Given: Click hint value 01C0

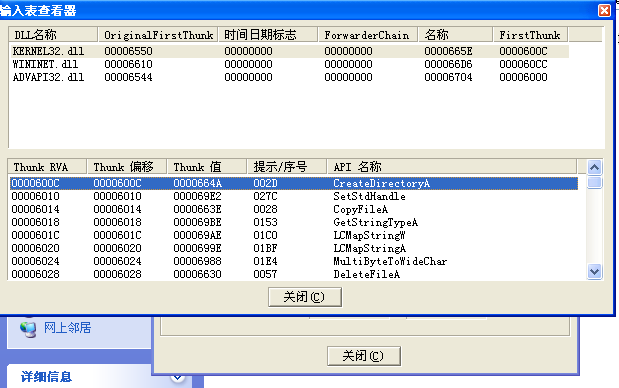Looking at the screenshot, I should click(x=265, y=235).
